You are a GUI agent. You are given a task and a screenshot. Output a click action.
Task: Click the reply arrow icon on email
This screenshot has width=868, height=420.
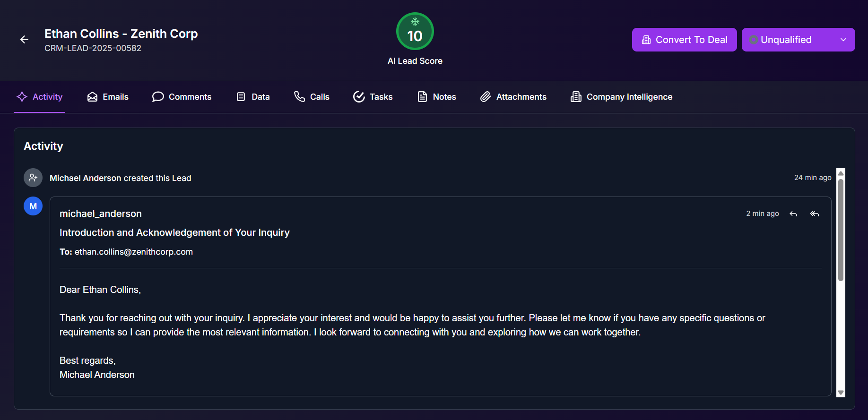(x=793, y=214)
